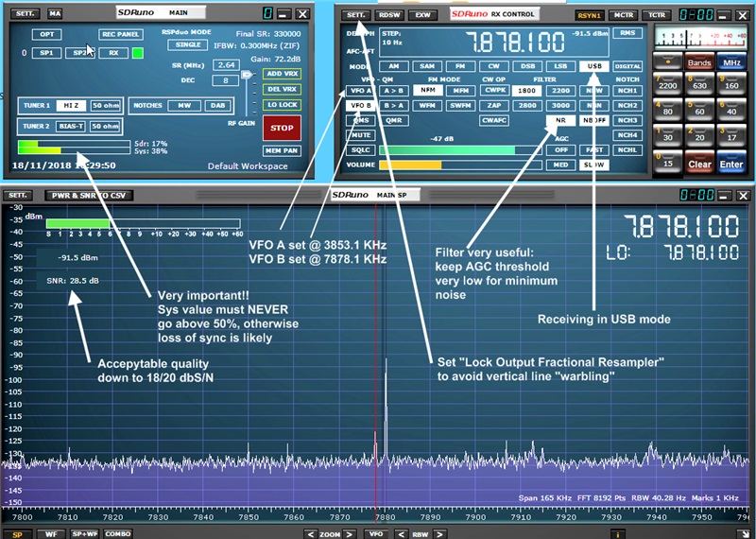Viewport: 756px width, 539px height.
Task: Click the CWPK button
Action: (x=494, y=90)
